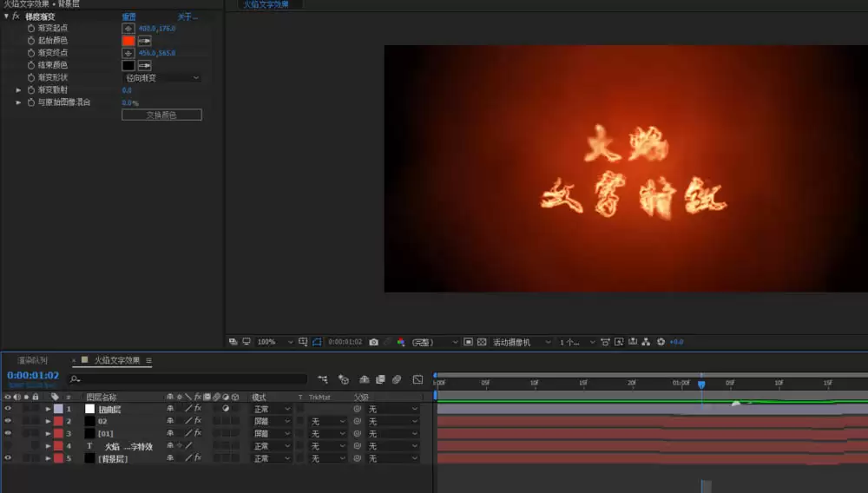Click the composition mini-flowchart icon in timeline

(x=323, y=379)
